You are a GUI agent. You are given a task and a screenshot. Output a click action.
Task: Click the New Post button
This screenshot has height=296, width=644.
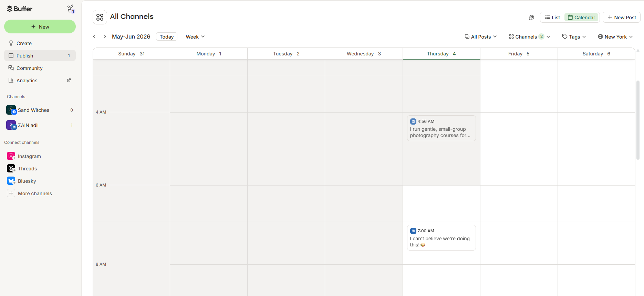click(622, 18)
